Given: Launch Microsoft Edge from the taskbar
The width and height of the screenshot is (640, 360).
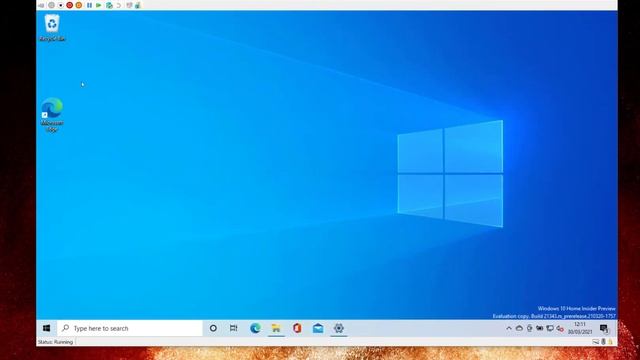Looking at the screenshot, I should coord(256,328).
